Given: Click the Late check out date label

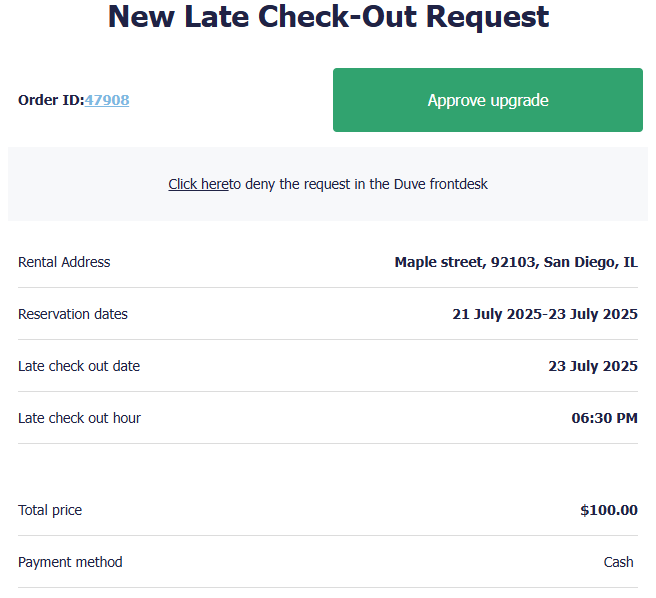Looking at the screenshot, I should pos(79,366).
